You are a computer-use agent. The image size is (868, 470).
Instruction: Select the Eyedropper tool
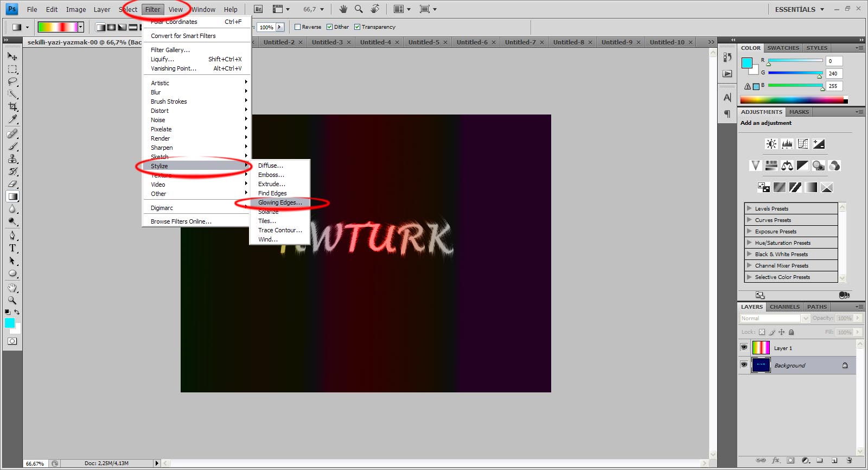pyautogui.click(x=12, y=119)
